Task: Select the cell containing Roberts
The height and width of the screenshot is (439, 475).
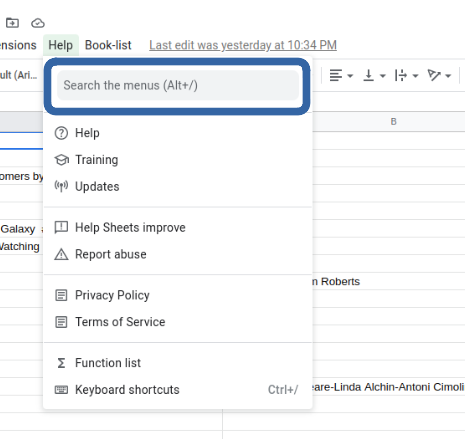Action: 388,281
